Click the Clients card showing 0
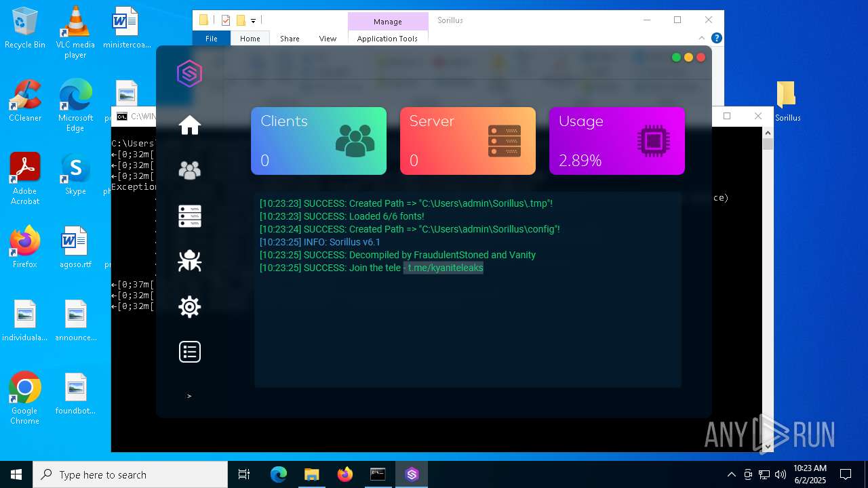Screen dimensions: 868x488 (x=319, y=141)
